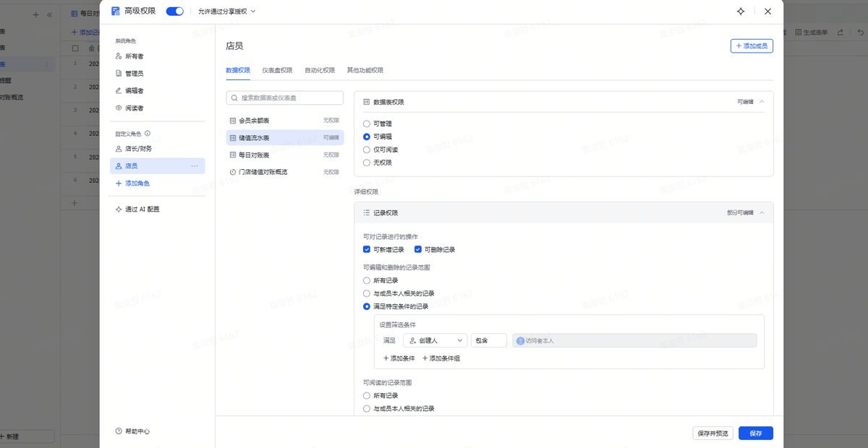Click the undo icon in background toolbar

click(860, 33)
